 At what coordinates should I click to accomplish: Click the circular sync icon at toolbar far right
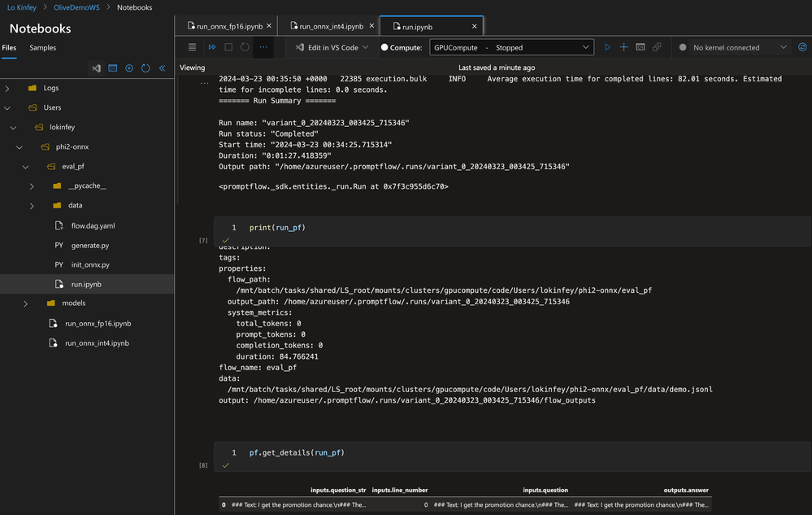click(x=802, y=47)
